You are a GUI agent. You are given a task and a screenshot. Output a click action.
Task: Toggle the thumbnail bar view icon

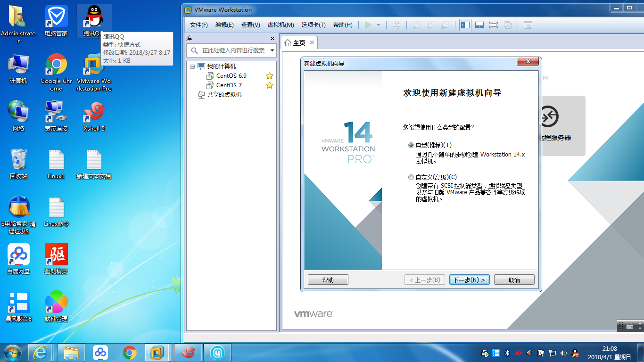pyautogui.click(x=479, y=25)
